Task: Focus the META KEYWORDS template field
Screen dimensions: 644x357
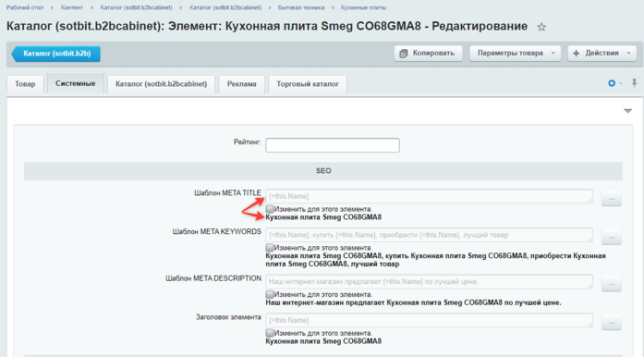Action: click(430, 235)
